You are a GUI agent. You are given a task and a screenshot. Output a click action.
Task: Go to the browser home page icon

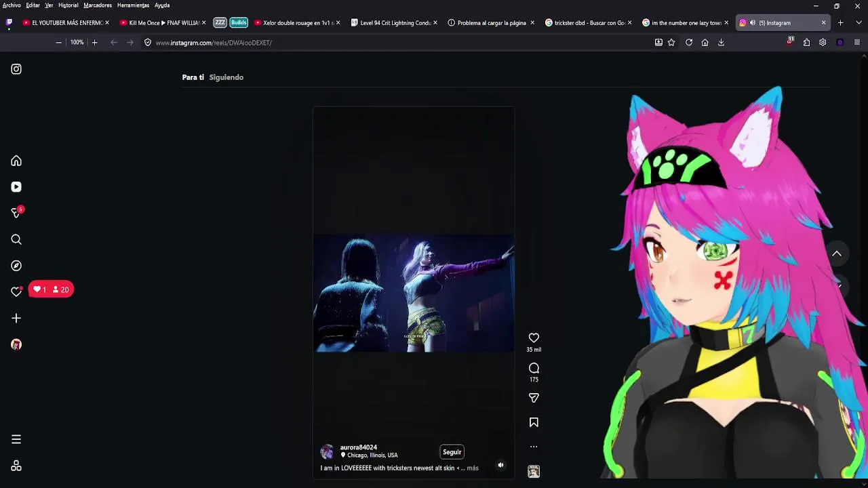click(705, 42)
